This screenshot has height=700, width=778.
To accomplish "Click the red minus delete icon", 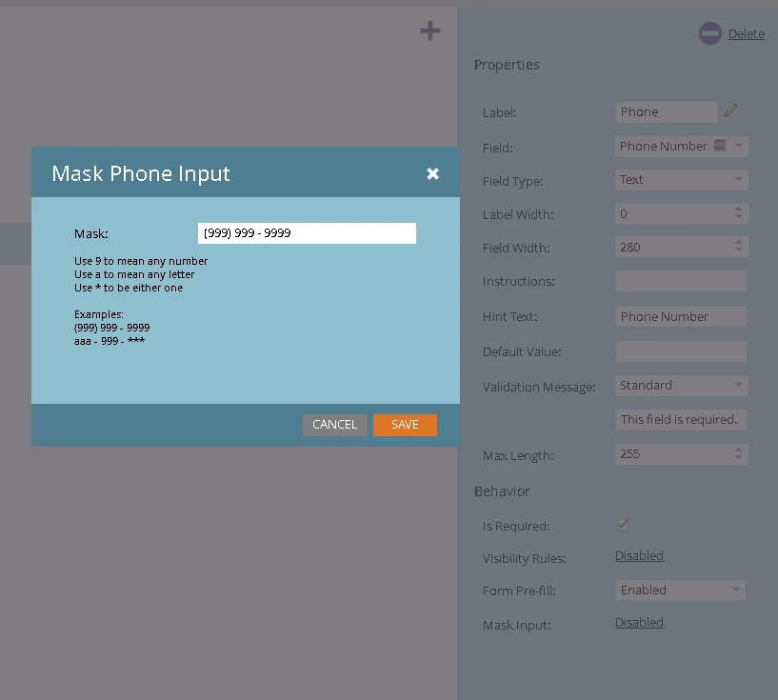I will coord(710,33).
